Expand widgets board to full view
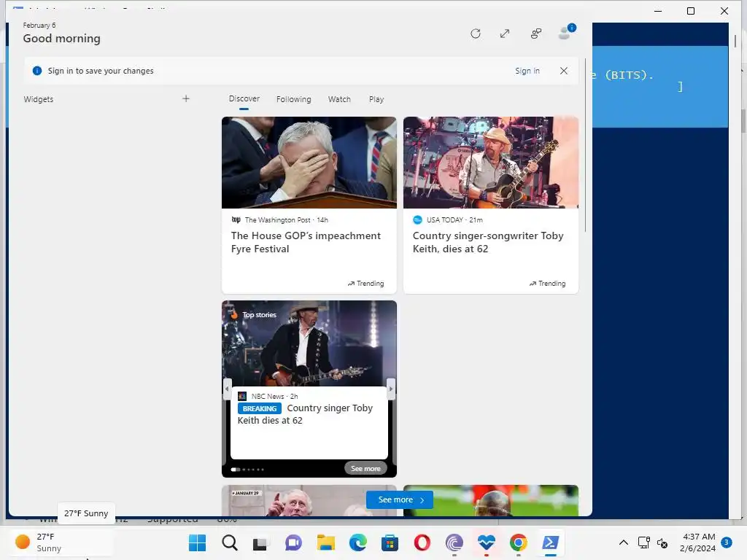 coord(505,34)
